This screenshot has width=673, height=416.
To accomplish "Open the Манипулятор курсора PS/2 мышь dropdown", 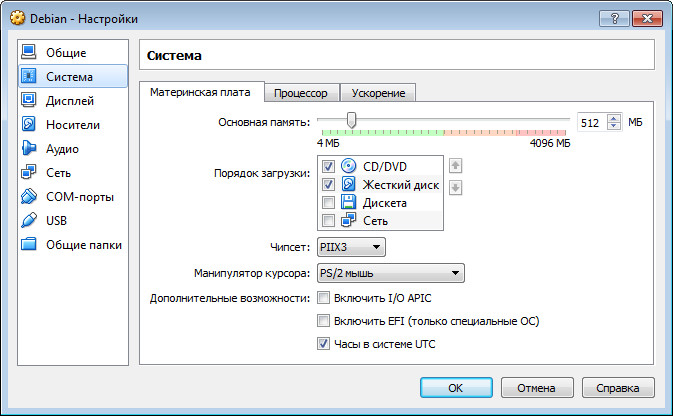I will pyautogui.click(x=391, y=273).
